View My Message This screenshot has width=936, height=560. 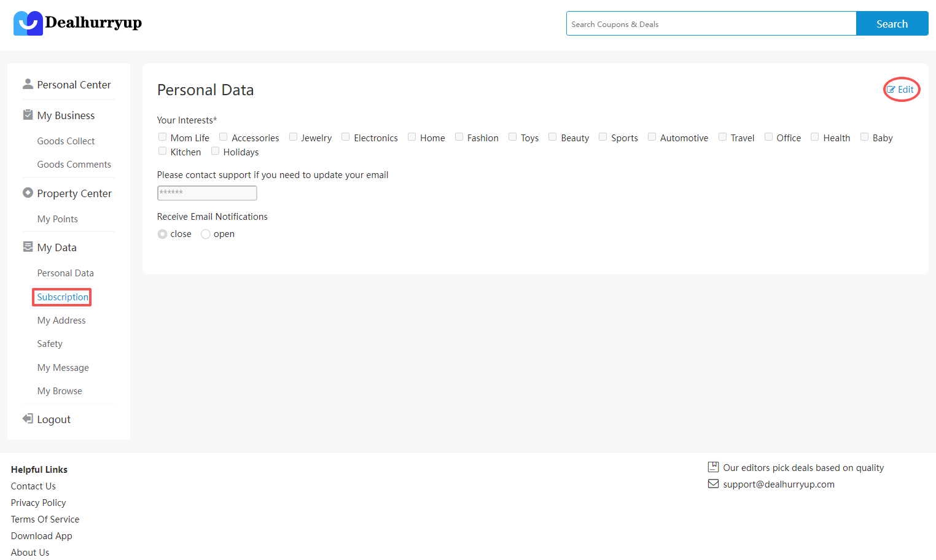(63, 368)
